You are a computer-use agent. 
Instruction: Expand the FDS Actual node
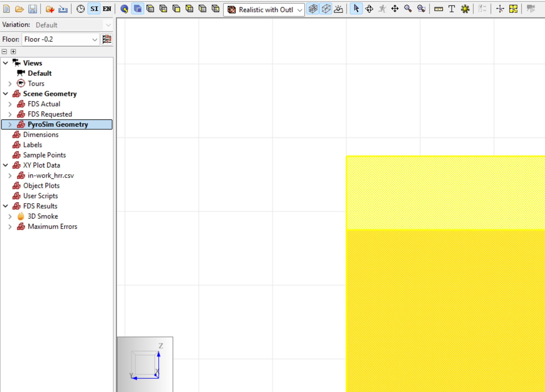[10, 104]
